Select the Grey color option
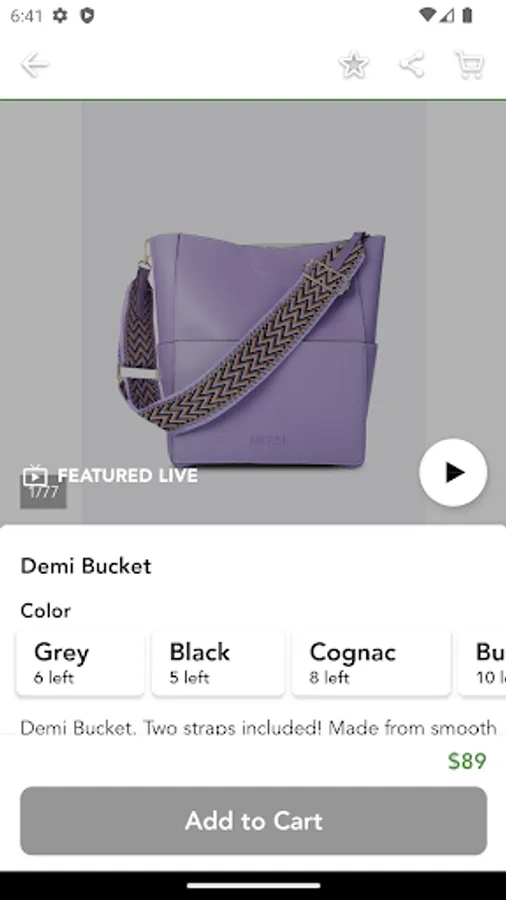The height and width of the screenshot is (900, 506). [x=80, y=662]
